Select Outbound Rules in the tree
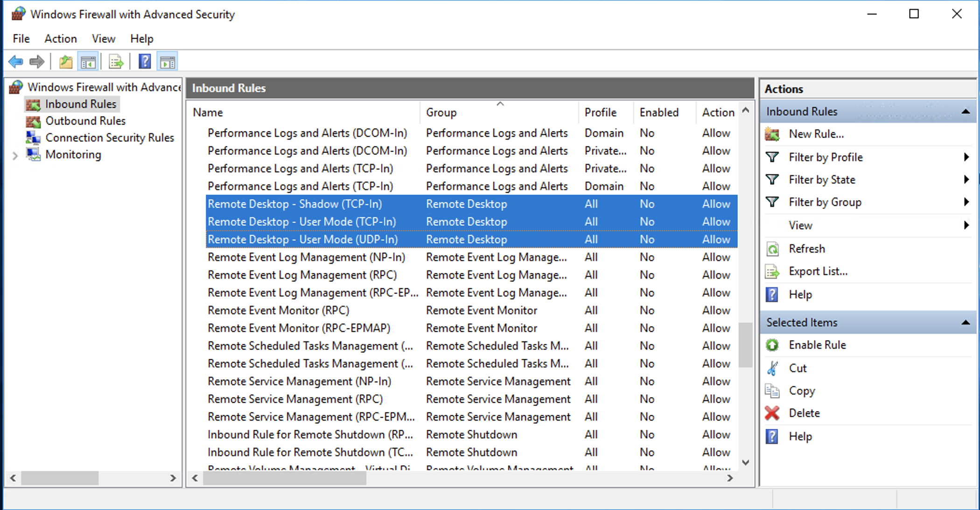Viewport: 980px width, 510px height. pos(85,121)
